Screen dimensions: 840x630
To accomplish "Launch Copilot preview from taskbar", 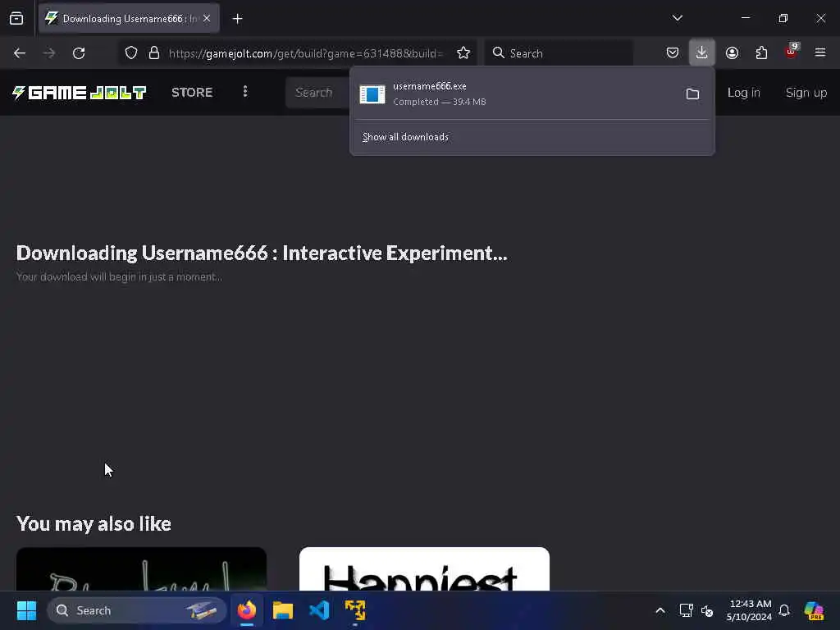I will (814, 610).
